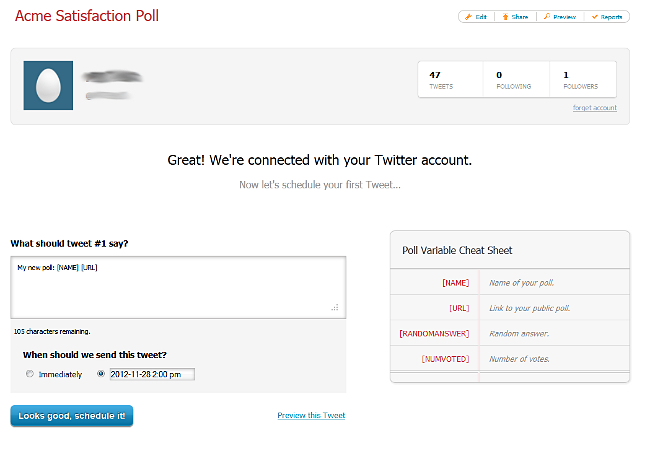Select the scheduled date radio option
The width and height of the screenshot is (650, 451).
[101, 374]
